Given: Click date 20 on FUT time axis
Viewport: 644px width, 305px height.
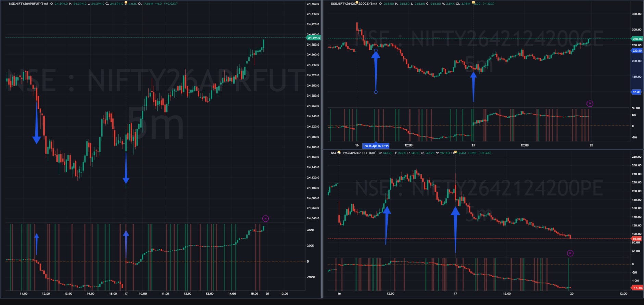Looking at the screenshot, I should click(x=267, y=294).
